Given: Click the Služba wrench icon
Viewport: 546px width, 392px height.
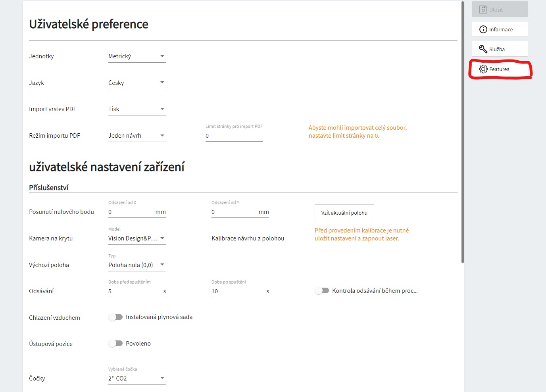Looking at the screenshot, I should [483, 49].
